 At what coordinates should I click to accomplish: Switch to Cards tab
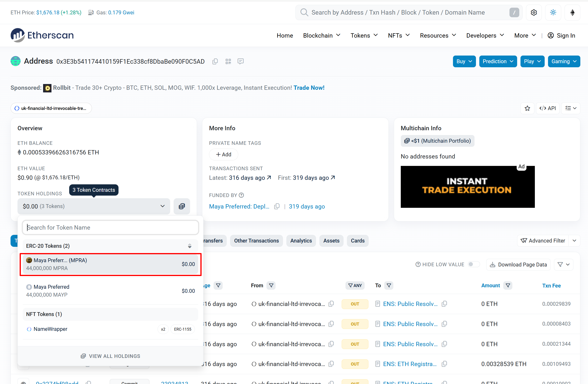click(x=357, y=241)
